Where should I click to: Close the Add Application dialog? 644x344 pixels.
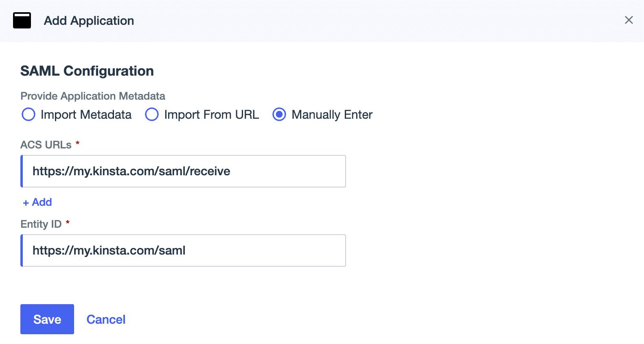tap(629, 20)
